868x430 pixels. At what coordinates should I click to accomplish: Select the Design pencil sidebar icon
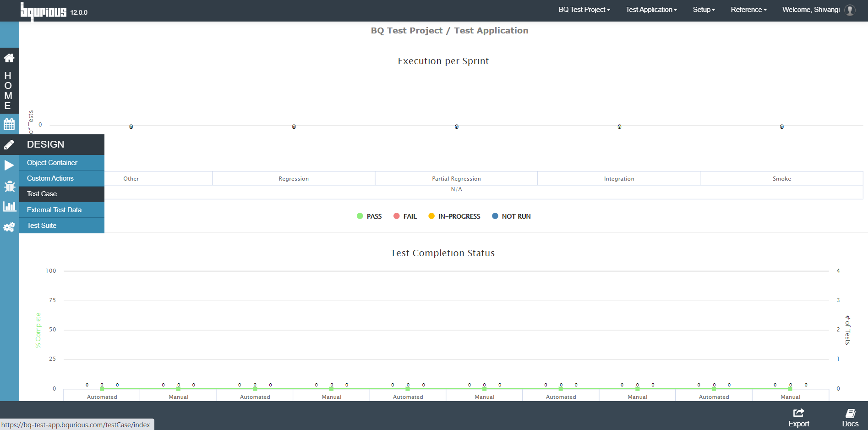9,144
